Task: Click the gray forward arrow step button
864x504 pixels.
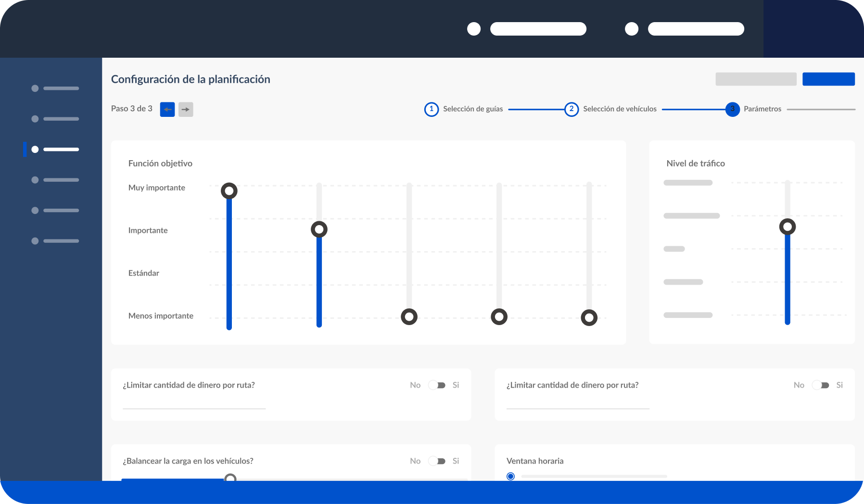Action: (x=186, y=109)
